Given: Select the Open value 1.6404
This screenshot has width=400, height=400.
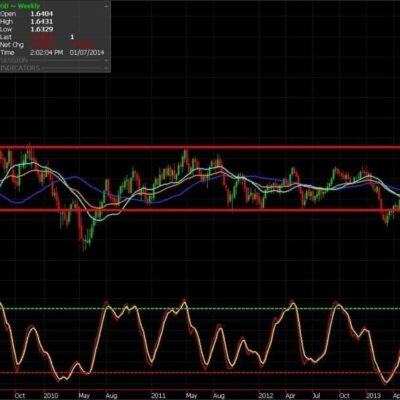Looking at the screenshot, I should (x=41, y=14).
